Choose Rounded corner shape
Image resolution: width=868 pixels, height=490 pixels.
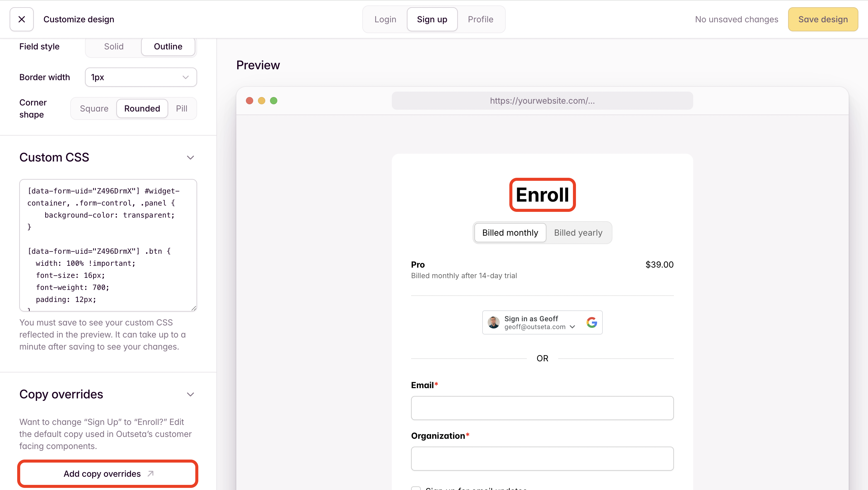142,108
